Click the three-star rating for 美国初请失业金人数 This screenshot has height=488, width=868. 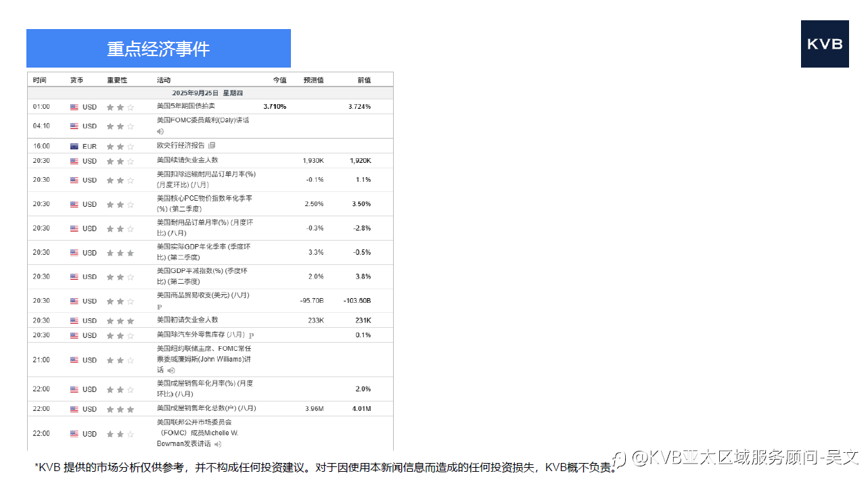pos(120,321)
